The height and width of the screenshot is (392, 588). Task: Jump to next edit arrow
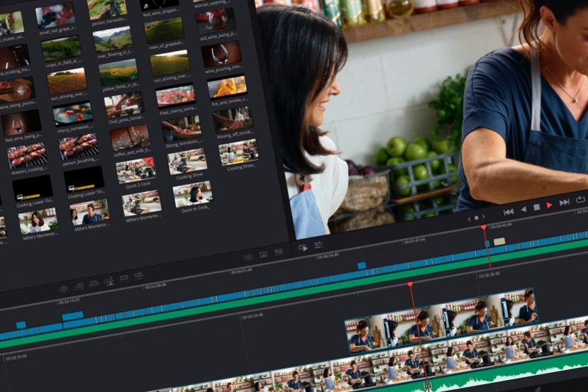coord(484,217)
